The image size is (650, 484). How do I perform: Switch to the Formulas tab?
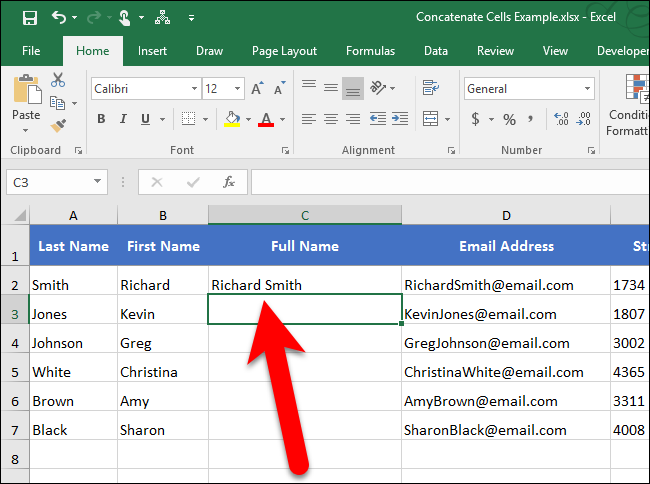click(370, 51)
